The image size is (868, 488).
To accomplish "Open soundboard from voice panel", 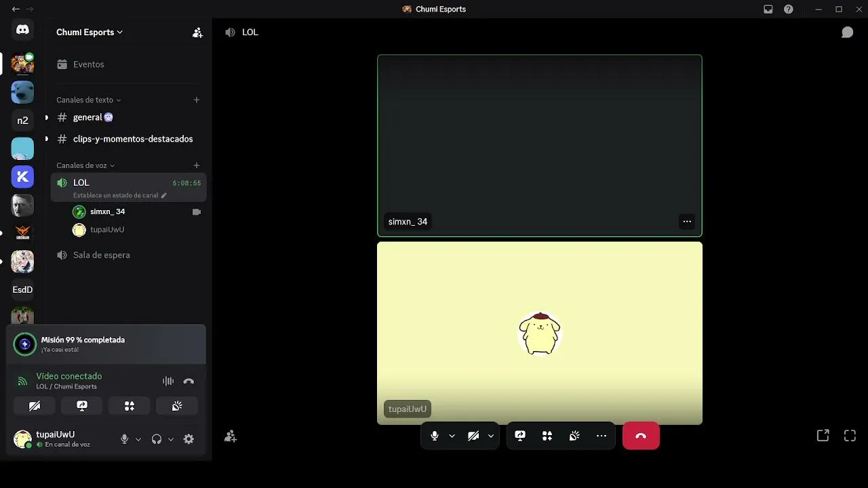I will (177, 406).
